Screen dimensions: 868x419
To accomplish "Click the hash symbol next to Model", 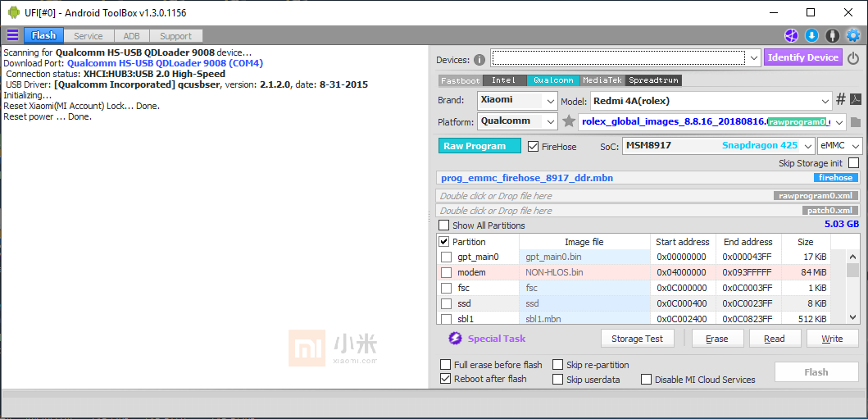I will coord(840,100).
